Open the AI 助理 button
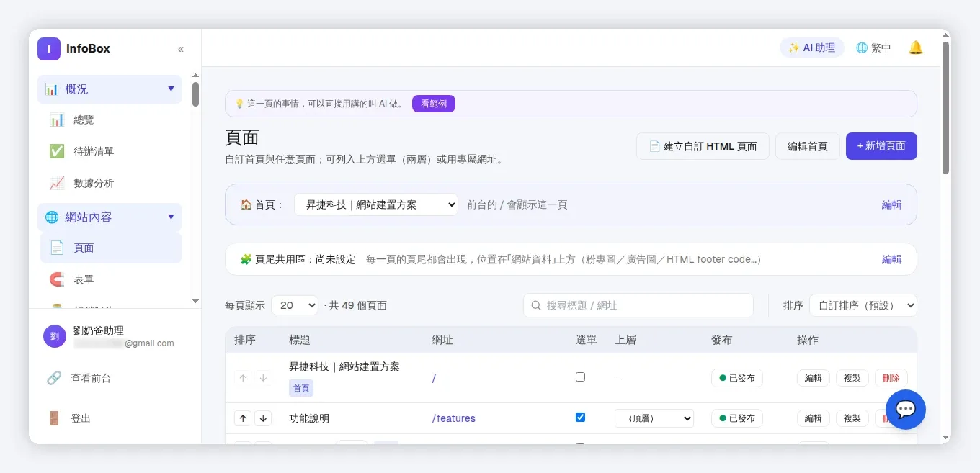 812,48
